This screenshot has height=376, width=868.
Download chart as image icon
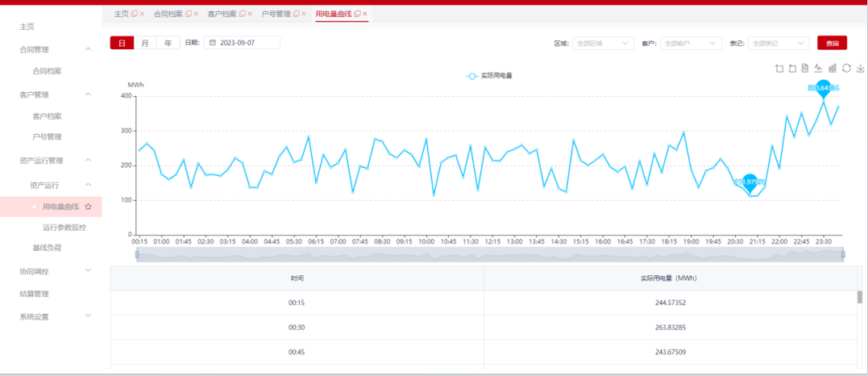pyautogui.click(x=860, y=69)
